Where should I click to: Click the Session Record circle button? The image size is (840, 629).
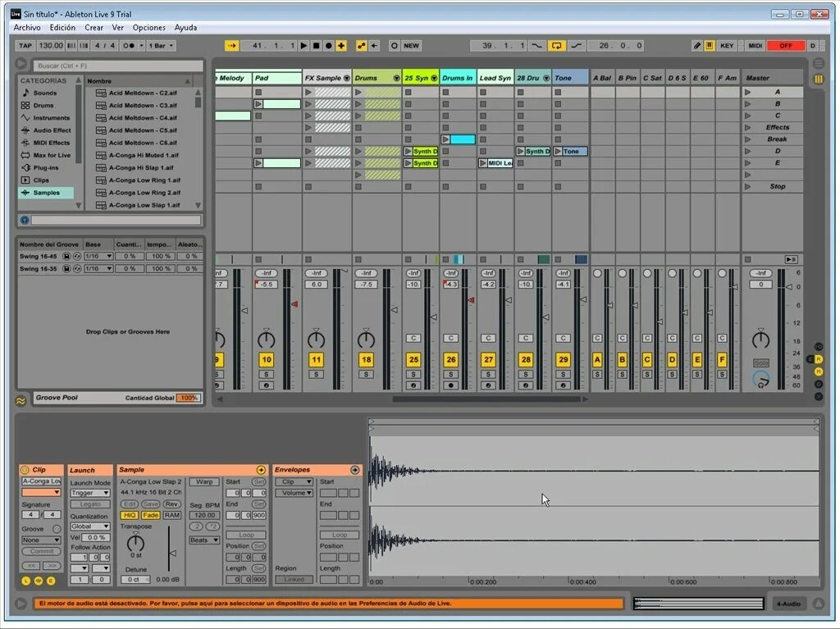coord(395,46)
